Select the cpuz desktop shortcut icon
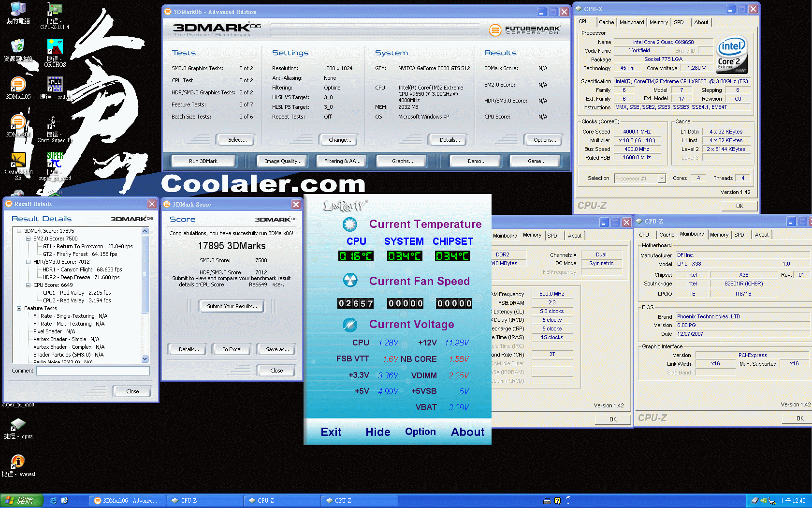 pos(18,428)
